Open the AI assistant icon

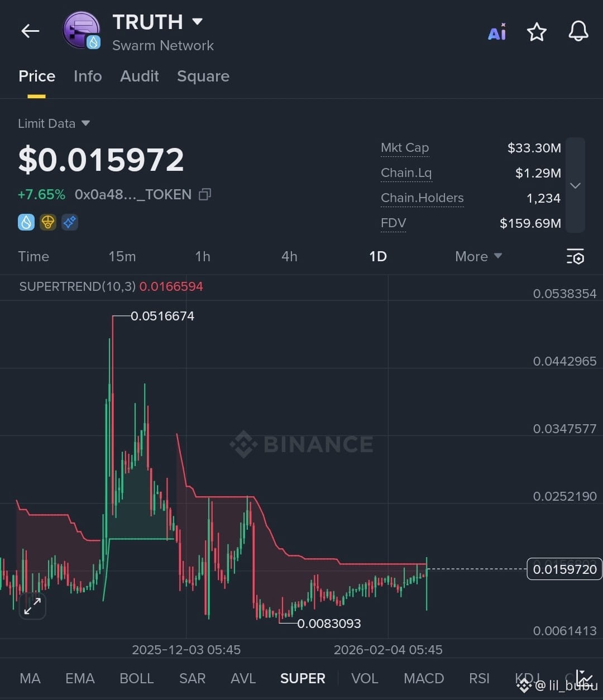point(497,32)
